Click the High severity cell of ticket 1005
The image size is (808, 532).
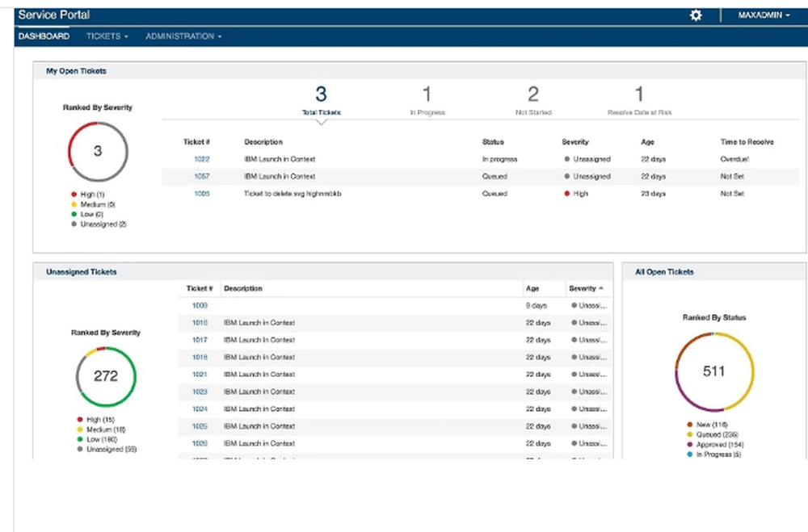tap(576, 194)
